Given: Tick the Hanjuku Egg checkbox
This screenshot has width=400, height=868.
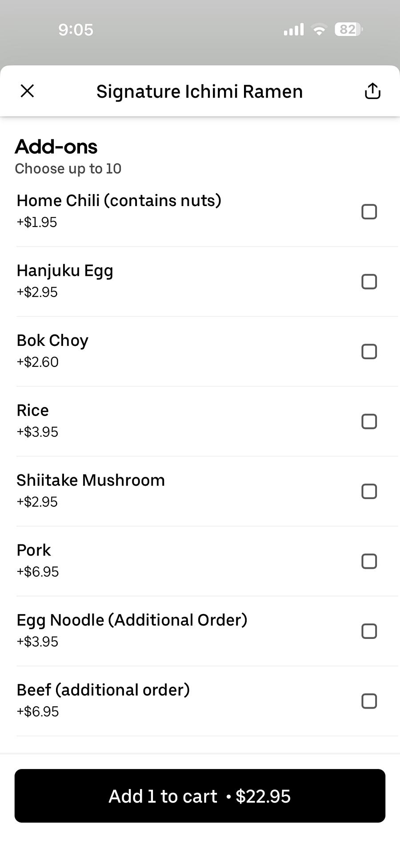Looking at the screenshot, I should [x=369, y=281].
